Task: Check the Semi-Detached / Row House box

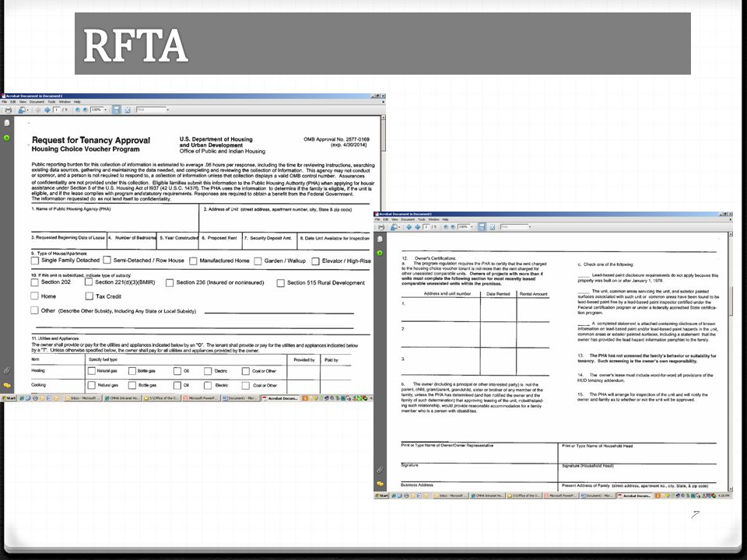Action: 107,260
